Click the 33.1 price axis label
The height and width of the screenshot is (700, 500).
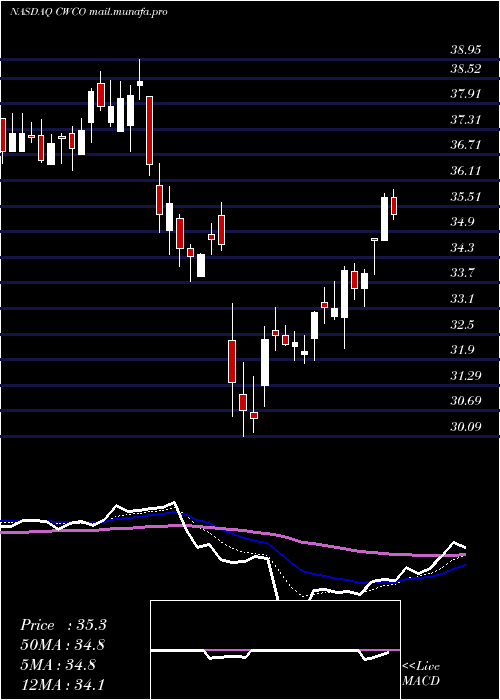462,299
